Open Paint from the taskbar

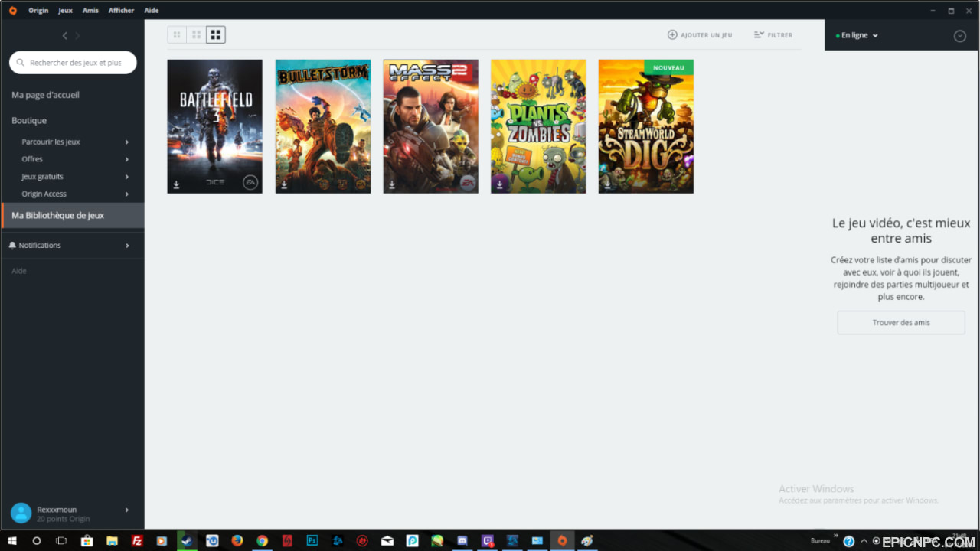point(587,540)
